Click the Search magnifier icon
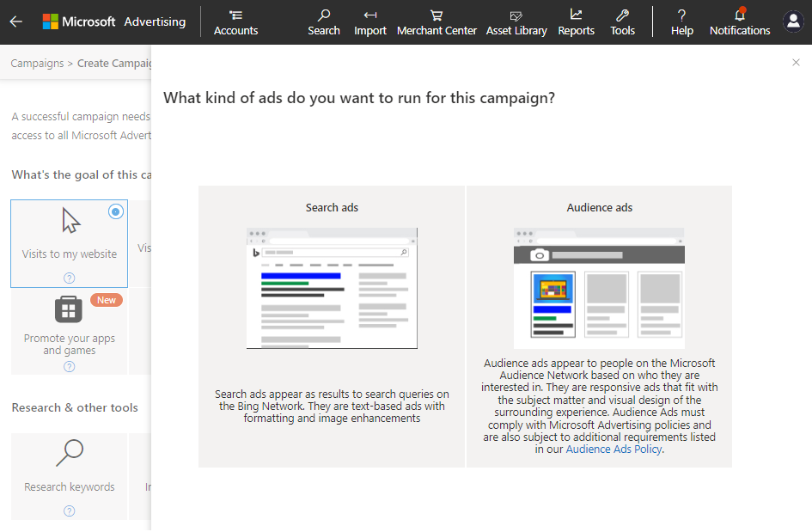Image resolution: width=812 pixels, height=532 pixels. [x=324, y=15]
